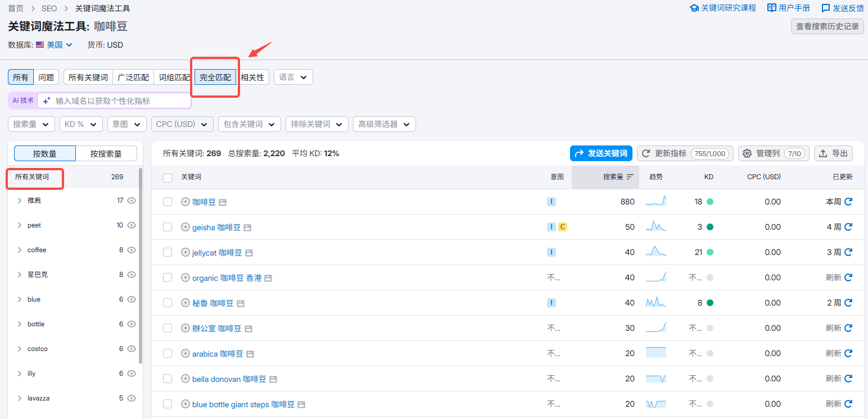The width and height of the screenshot is (868, 419).
Task: Switch to the 问题 tab
Action: [x=47, y=77]
